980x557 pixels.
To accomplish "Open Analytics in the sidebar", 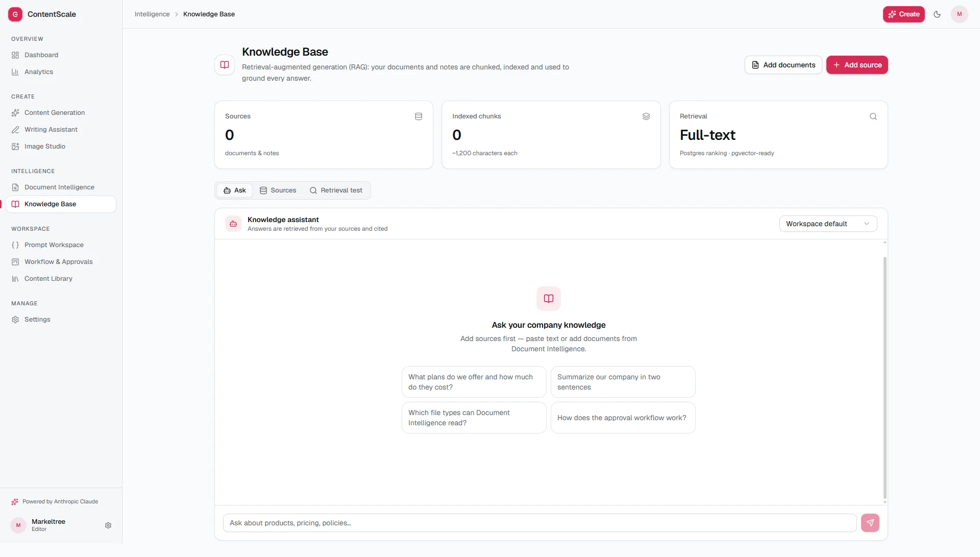I will 61,72.
